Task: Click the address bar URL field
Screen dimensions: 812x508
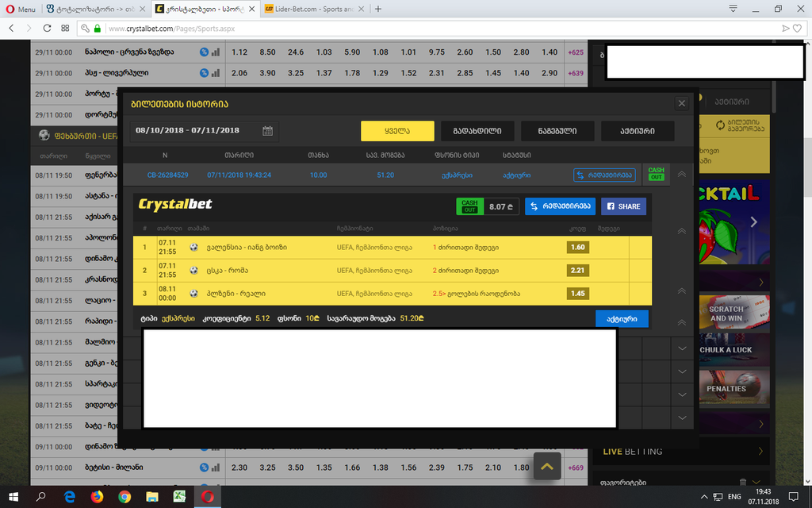Action: pos(440,29)
